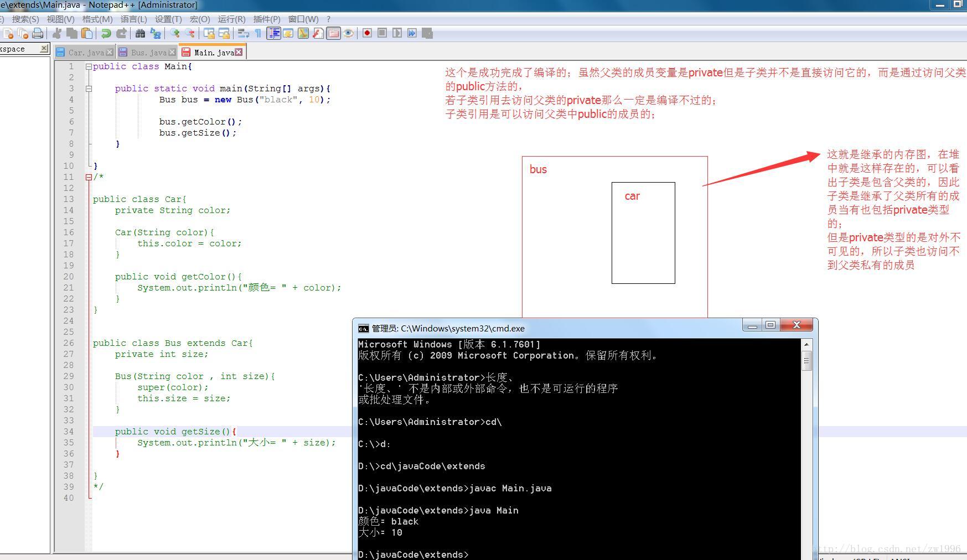The width and height of the screenshot is (967, 560).
Task: Open the 视图(V) menu
Action: tap(60, 19)
